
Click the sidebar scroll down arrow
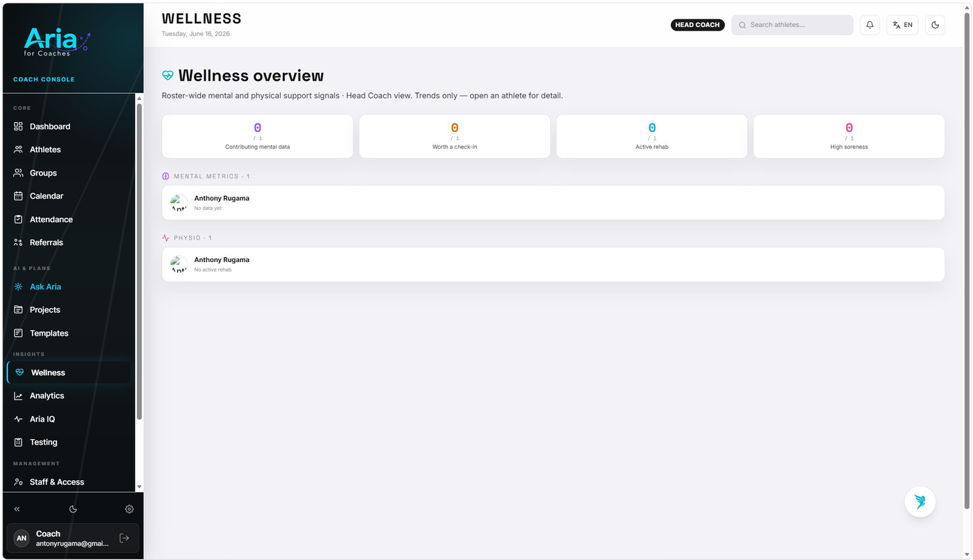click(x=139, y=487)
